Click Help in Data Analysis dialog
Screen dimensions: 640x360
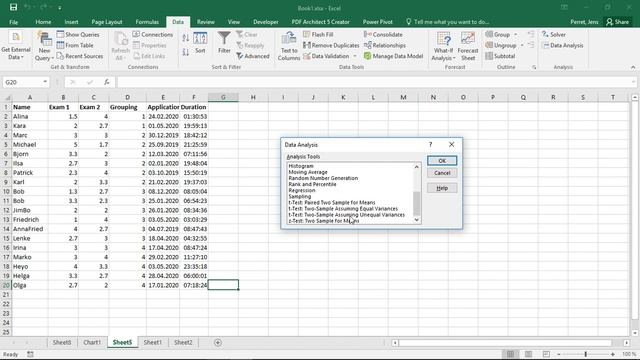(x=442, y=188)
